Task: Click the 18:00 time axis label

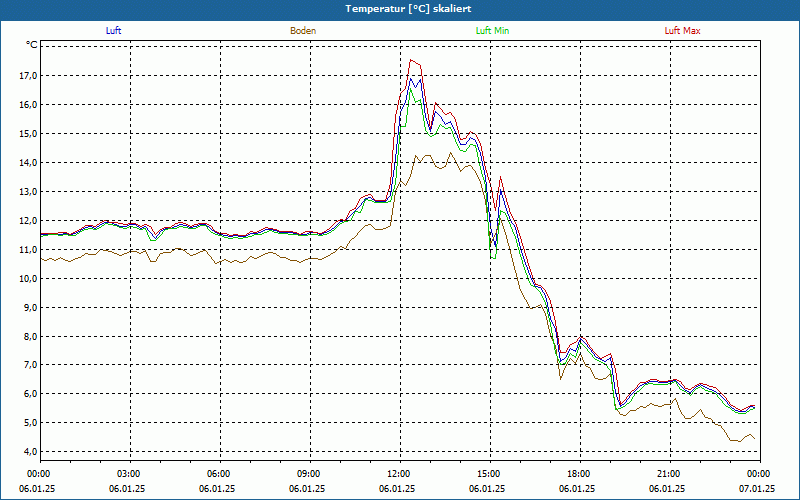Action: point(580,474)
